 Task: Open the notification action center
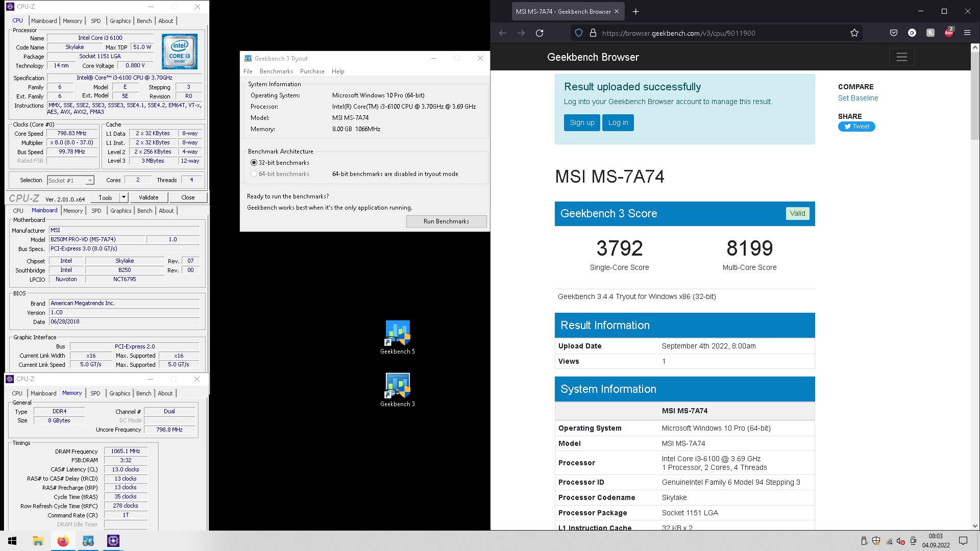[x=963, y=541]
